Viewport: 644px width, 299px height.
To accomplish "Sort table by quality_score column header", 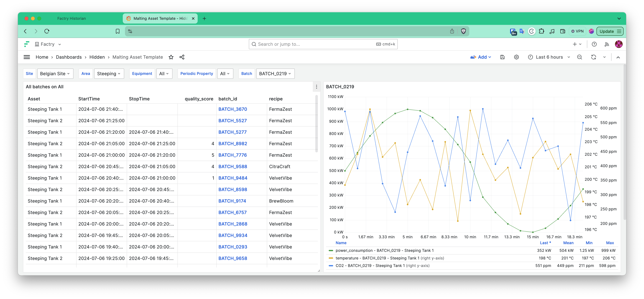I will (x=199, y=99).
